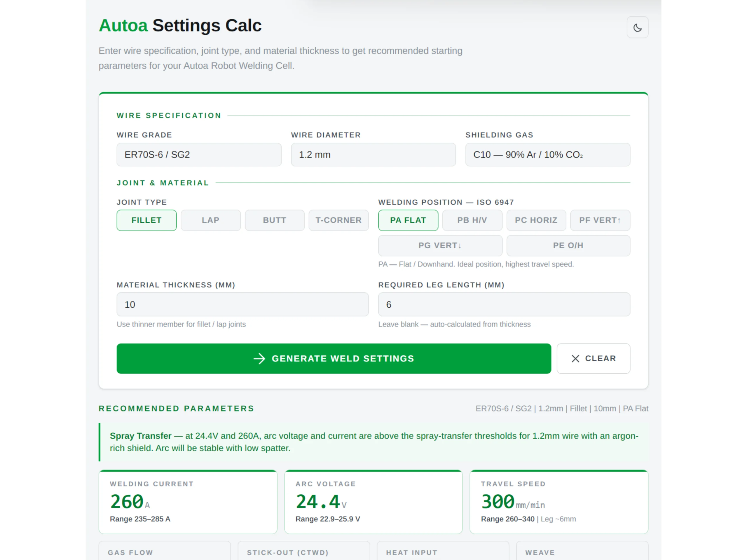Click 'Leave blank — auto-calculated from thickness' hint

pyautogui.click(x=454, y=324)
